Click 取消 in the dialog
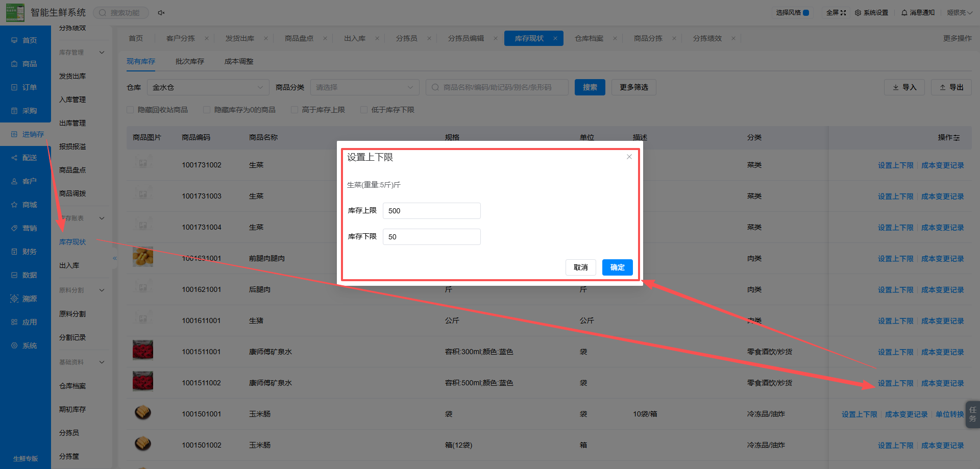 581,267
